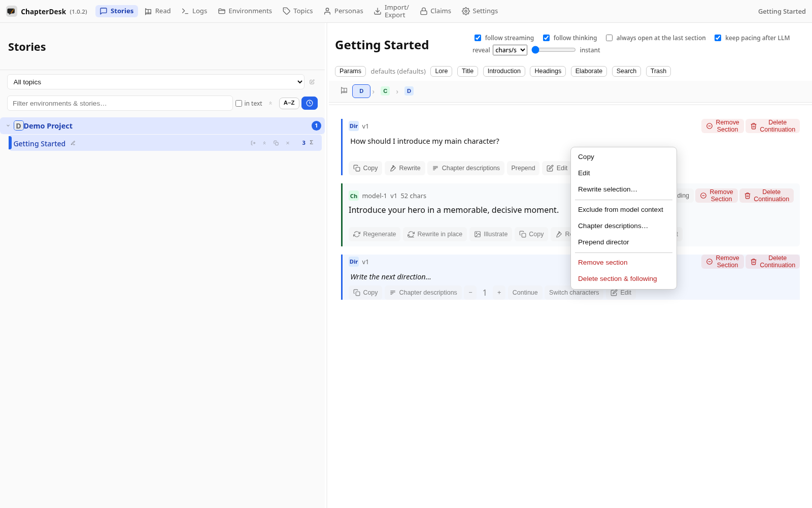812x508 pixels.
Task: Click the edit topics icon beside All topics
Action: point(312,82)
